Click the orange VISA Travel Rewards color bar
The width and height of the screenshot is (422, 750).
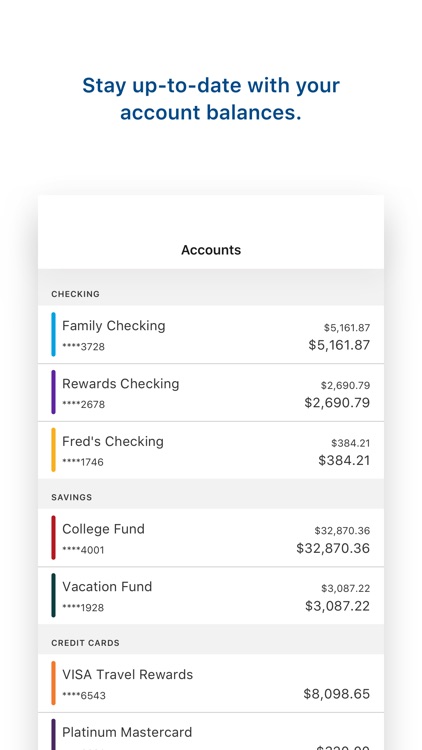coord(54,683)
